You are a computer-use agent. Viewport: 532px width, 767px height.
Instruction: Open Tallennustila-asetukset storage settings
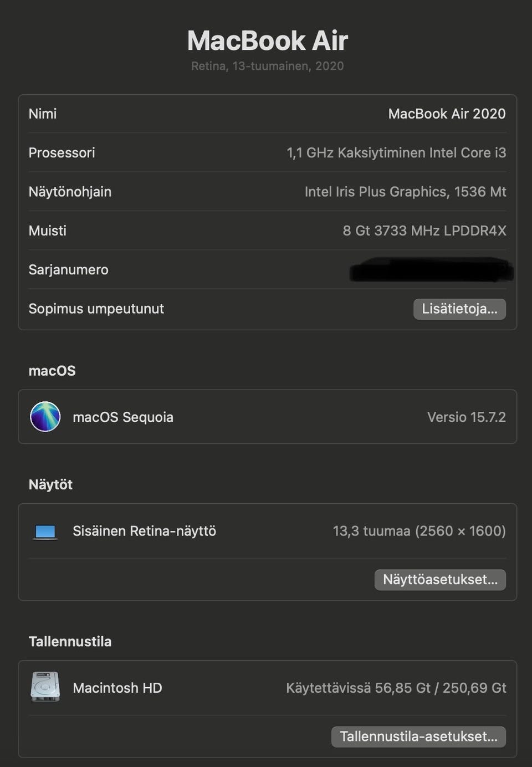tap(418, 737)
